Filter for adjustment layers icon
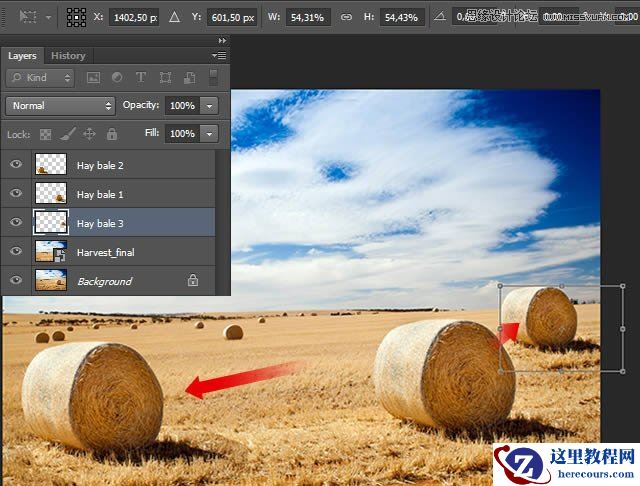 [117, 77]
